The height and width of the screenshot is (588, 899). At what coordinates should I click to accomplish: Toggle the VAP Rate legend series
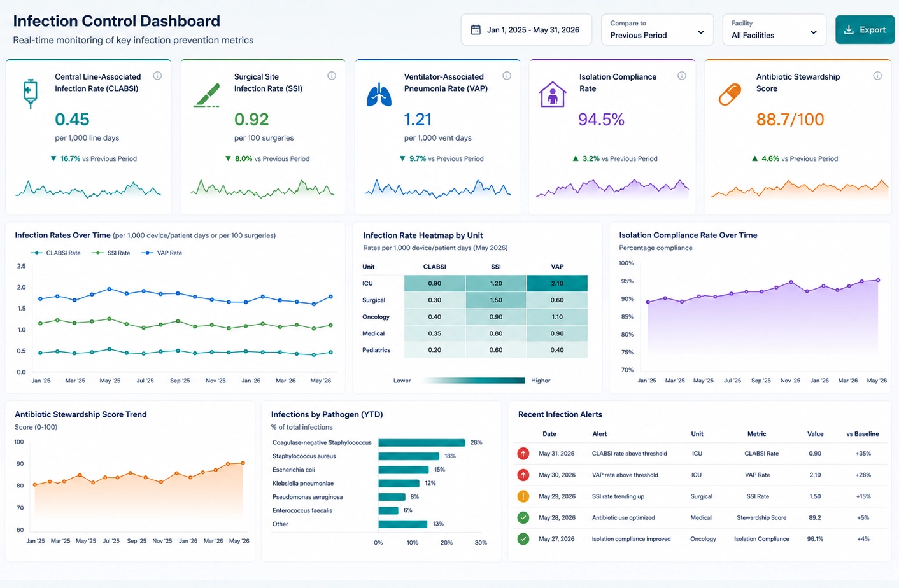(x=162, y=253)
